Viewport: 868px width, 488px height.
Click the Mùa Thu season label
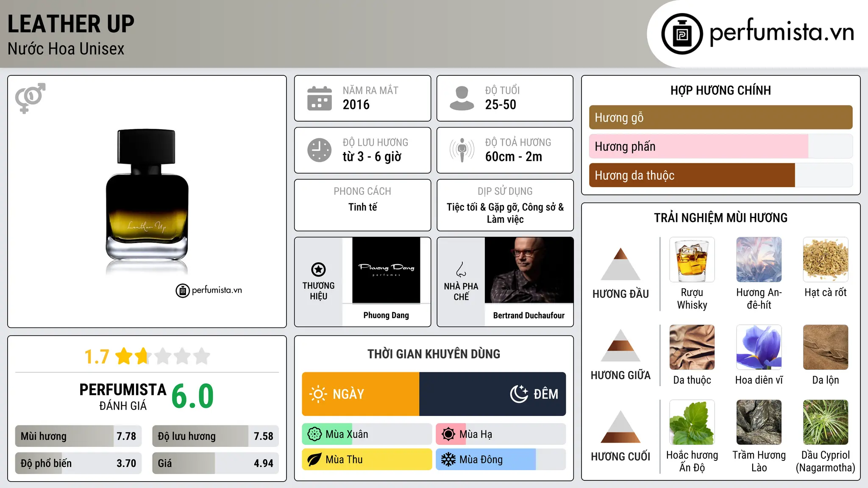pos(344,460)
